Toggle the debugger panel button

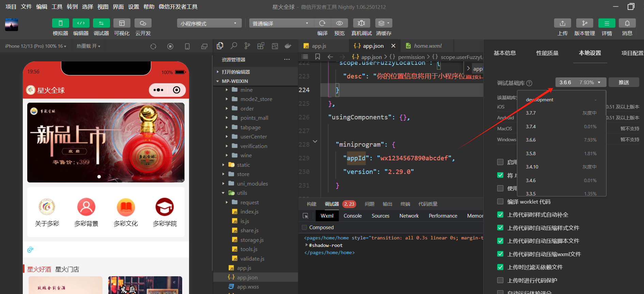click(101, 23)
